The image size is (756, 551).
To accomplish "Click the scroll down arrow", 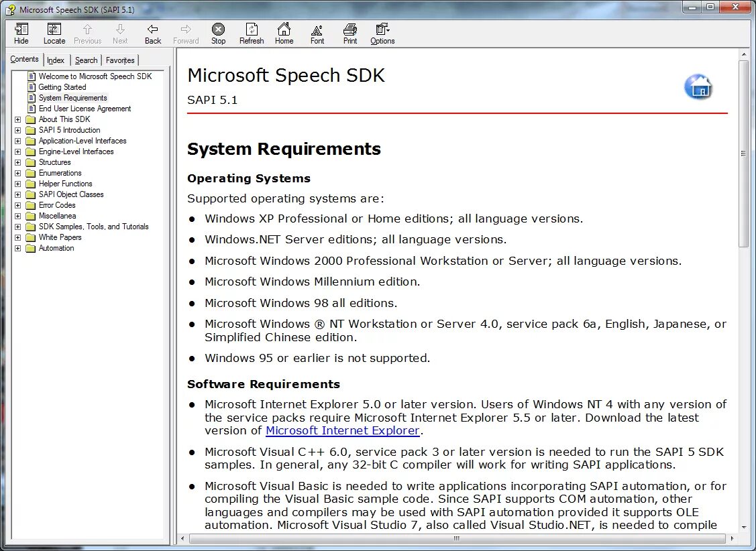I will [x=743, y=527].
